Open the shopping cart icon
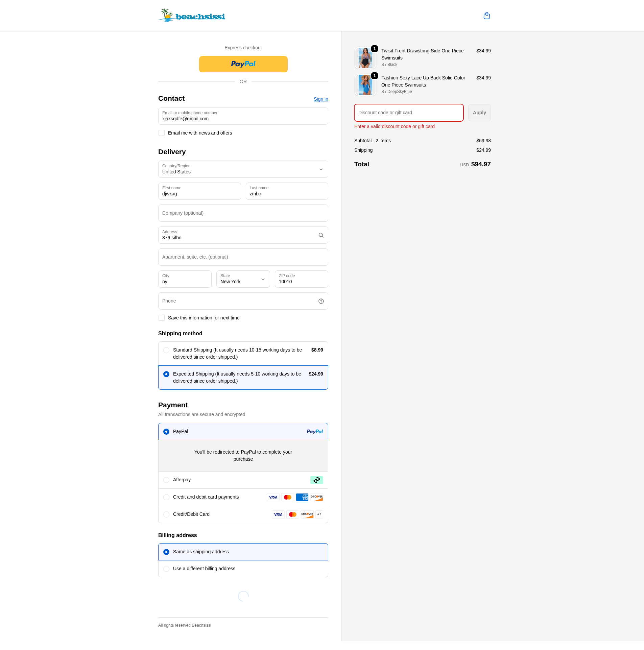The height and width of the screenshot is (650, 644). pos(486,16)
